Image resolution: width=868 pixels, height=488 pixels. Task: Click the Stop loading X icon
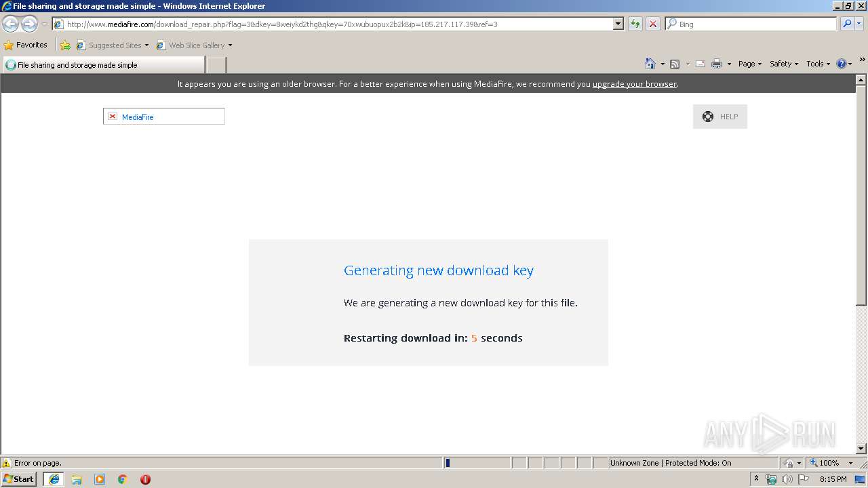click(x=653, y=24)
